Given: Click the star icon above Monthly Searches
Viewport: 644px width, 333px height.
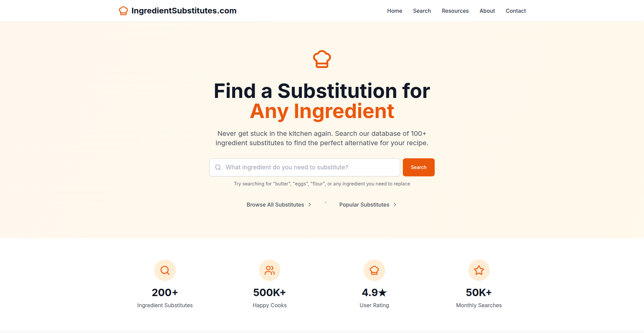Looking at the screenshot, I should coord(479,270).
